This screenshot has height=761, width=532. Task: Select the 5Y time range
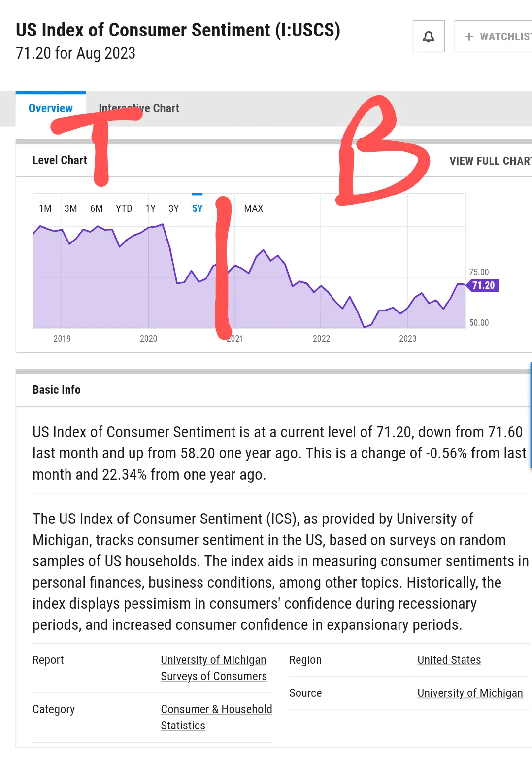coord(197,208)
